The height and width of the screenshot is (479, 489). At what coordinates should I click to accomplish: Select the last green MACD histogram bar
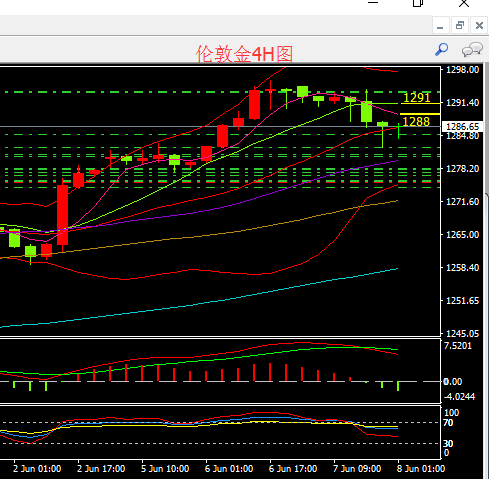point(398,386)
